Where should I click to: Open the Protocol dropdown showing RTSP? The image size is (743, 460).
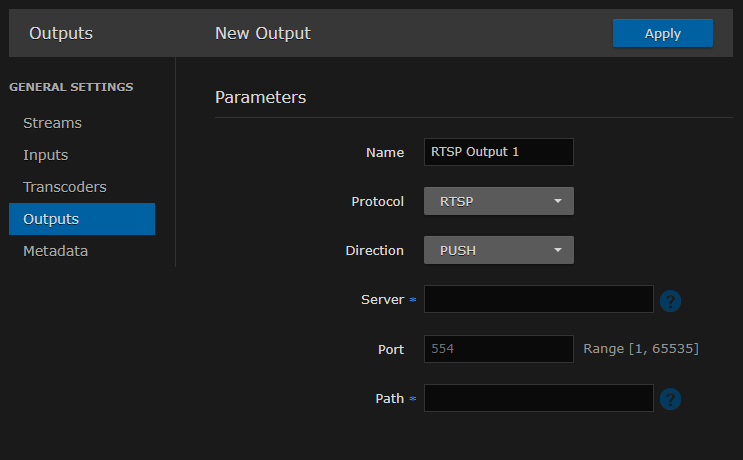pyautogui.click(x=499, y=201)
